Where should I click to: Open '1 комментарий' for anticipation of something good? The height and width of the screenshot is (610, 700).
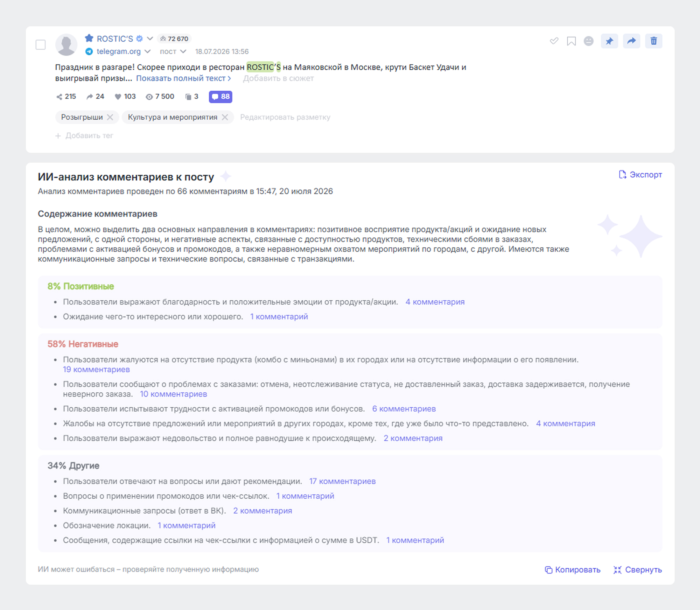(279, 317)
